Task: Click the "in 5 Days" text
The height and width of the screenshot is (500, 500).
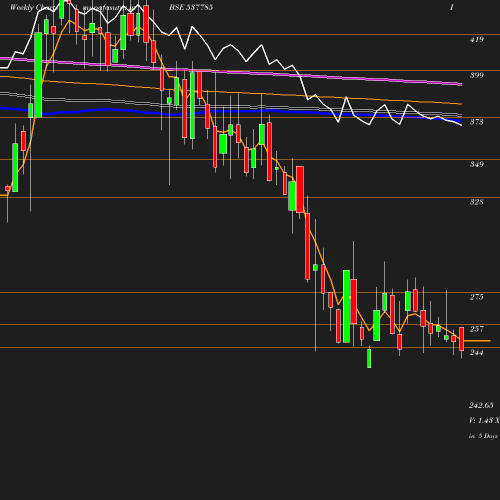Action: pyautogui.click(x=483, y=436)
